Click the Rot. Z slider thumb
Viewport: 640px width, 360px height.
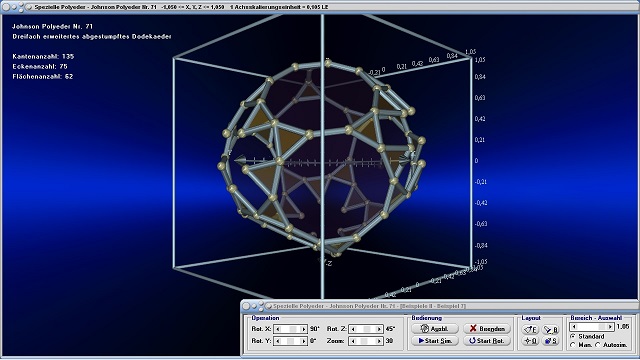point(367,329)
